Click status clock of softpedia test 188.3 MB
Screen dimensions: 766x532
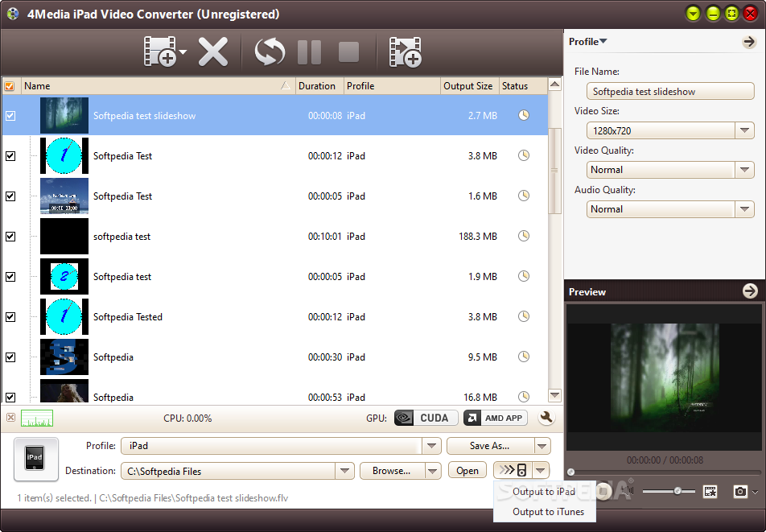pyautogui.click(x=524, y=236)
